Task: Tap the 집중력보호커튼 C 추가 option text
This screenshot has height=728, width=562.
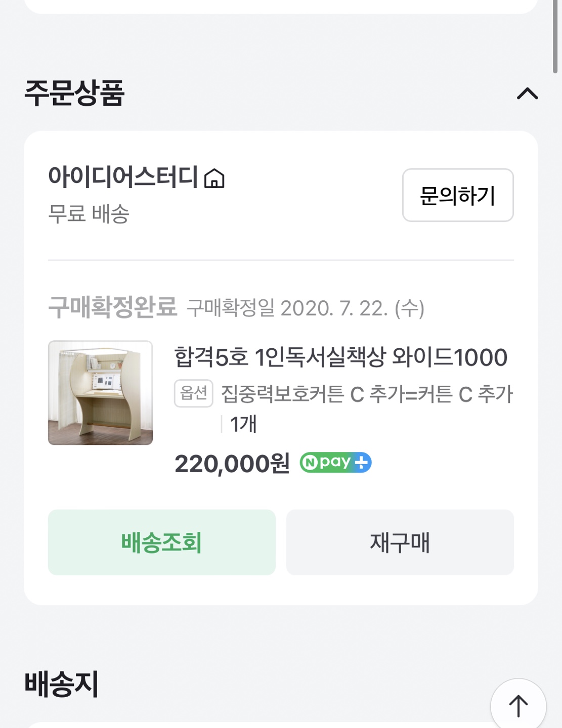Action: point(367,394)
